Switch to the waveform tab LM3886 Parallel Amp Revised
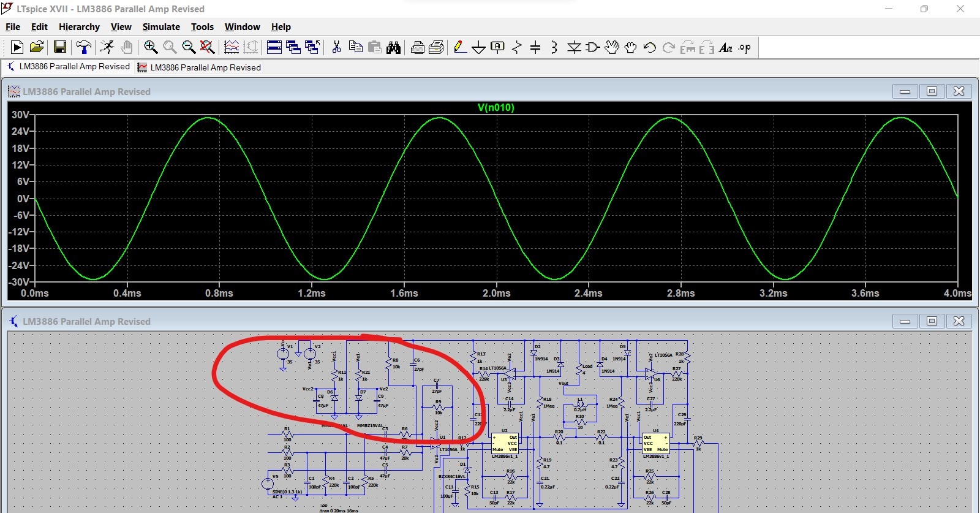Screen dimensions: 980x513 tap(200, 67)
